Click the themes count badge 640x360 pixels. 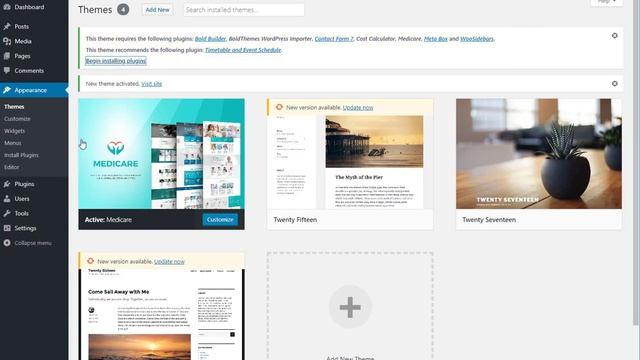[123, 9]
